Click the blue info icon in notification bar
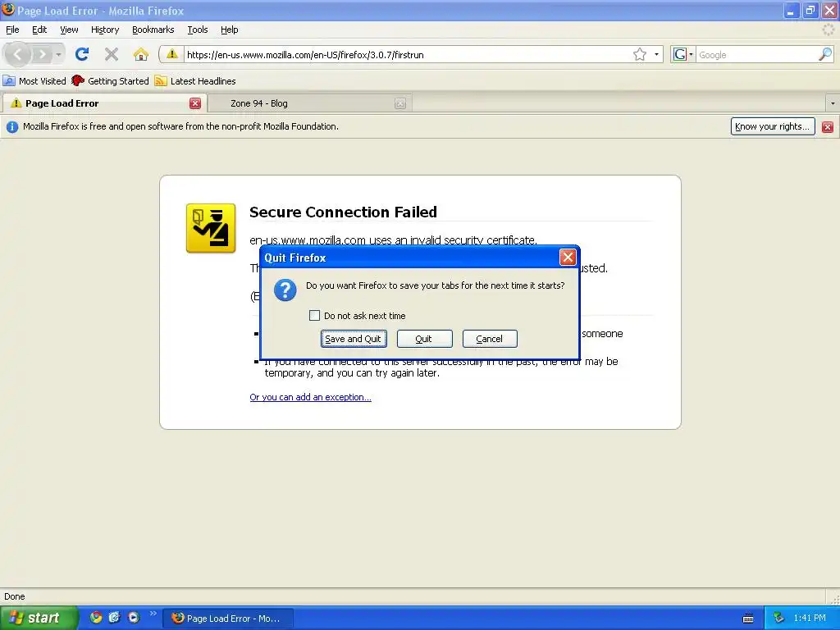 point(11,127)
